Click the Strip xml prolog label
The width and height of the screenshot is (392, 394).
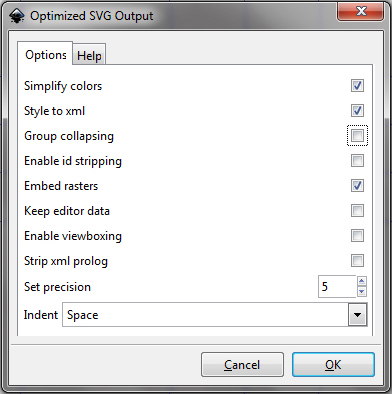click(x=66, y=261)
